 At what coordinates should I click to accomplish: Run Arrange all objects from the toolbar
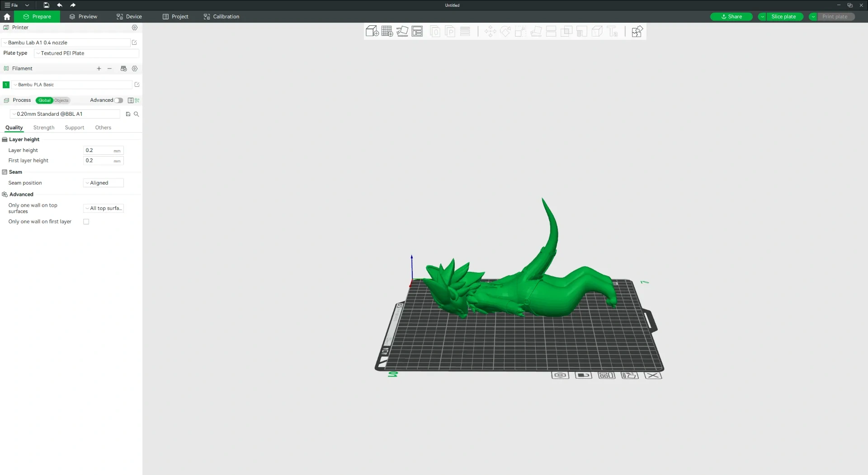point(417,31)
